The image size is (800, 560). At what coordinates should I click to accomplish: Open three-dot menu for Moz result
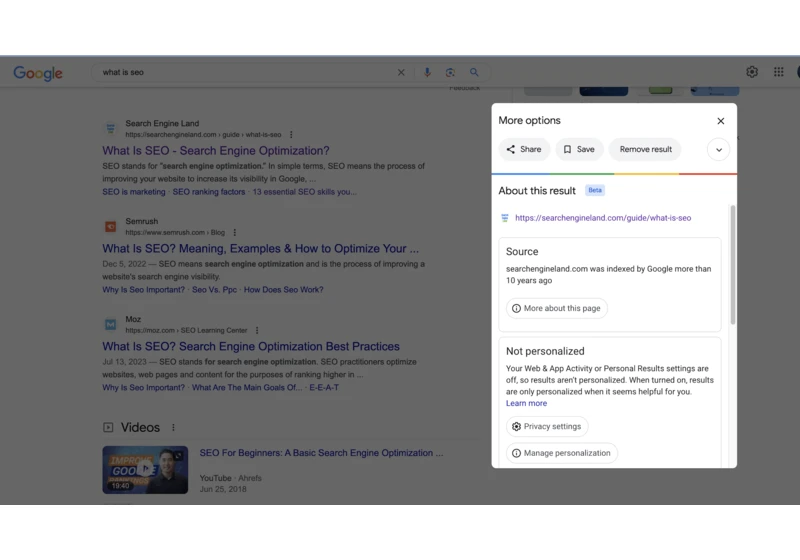pyautogui.click(x=257, y=330)
